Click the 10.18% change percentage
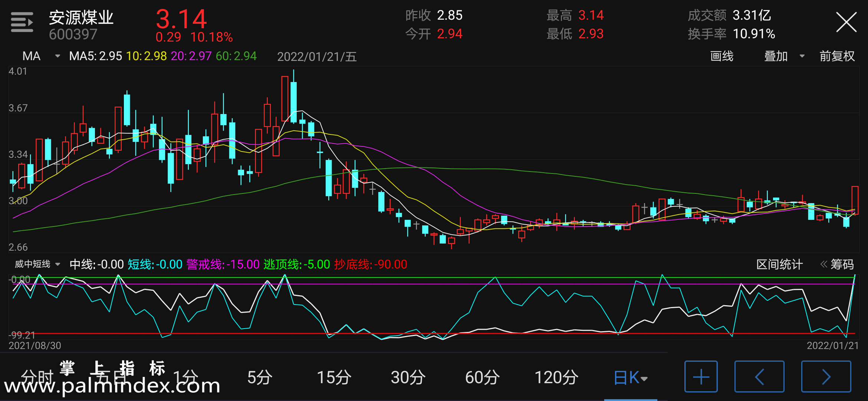This screenshot has width=868, height=401. [x=211, y=37]
